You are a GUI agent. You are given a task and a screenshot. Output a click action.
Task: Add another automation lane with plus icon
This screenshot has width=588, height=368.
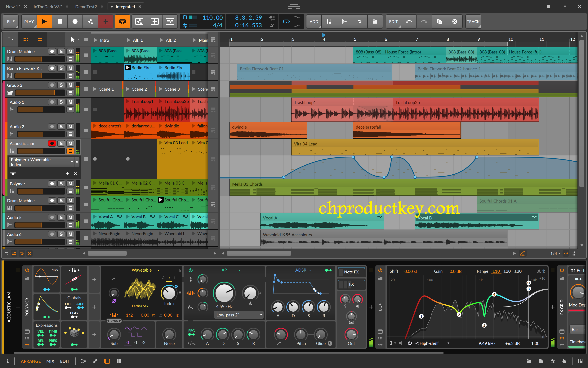pyautogui.click(x=67, y=173)
